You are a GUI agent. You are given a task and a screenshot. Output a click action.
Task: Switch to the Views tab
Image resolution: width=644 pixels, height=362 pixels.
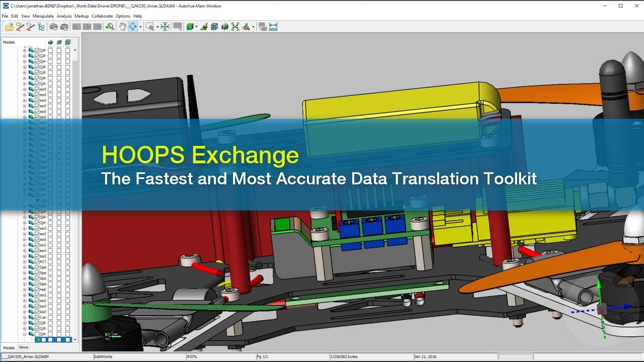pos(23,347)
